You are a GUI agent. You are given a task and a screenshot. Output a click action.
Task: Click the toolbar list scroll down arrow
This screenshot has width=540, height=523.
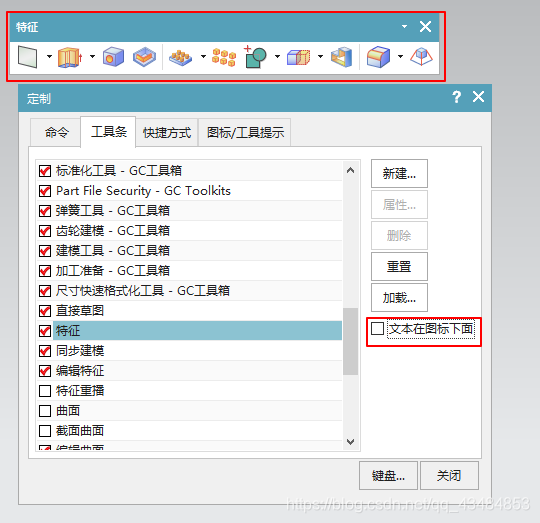pos(351,442)
